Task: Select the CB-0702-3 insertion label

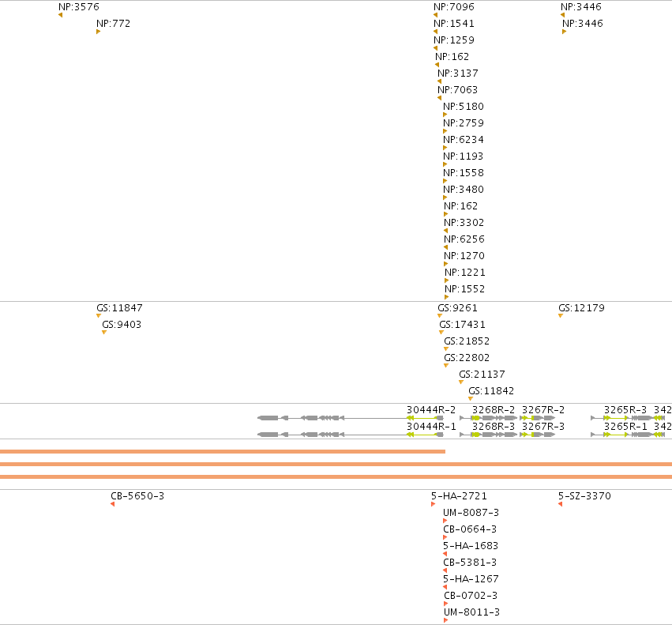Action: pos(471,596)
